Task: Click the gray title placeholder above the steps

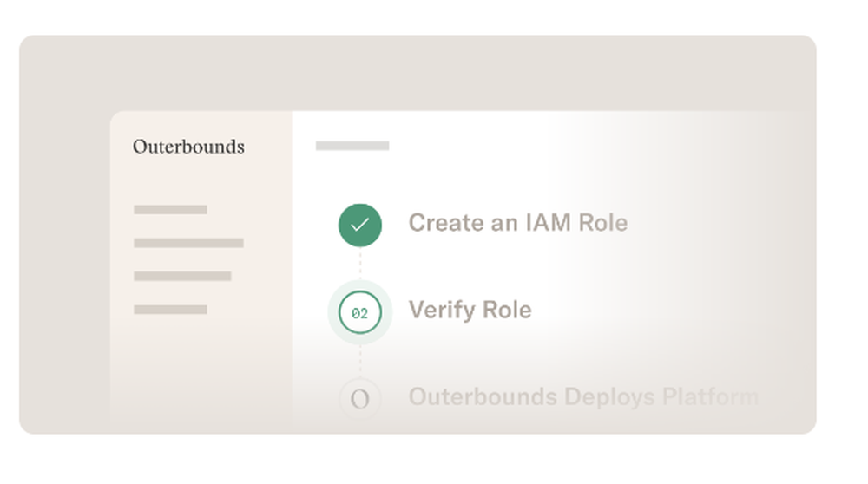Action: pyautogui.click(x=352, y=146)
